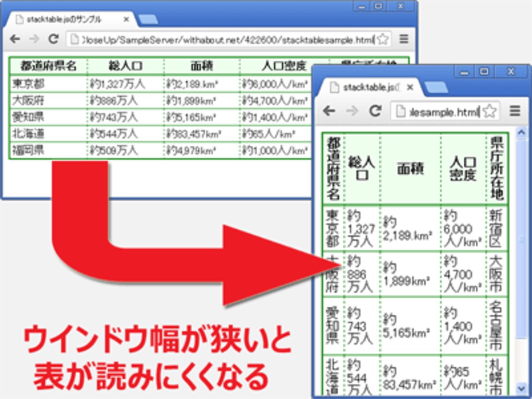The image size is (532, 399).
Task: Click 面積 header in rear window table
Action: 202,66
